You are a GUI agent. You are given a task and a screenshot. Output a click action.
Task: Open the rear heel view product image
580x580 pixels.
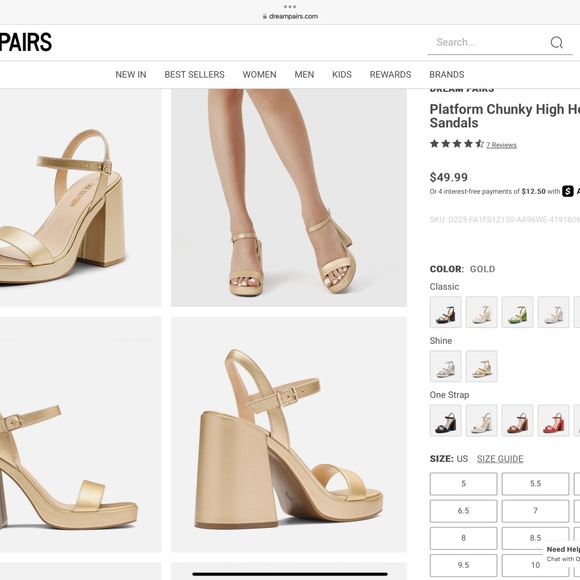[289, 434]
